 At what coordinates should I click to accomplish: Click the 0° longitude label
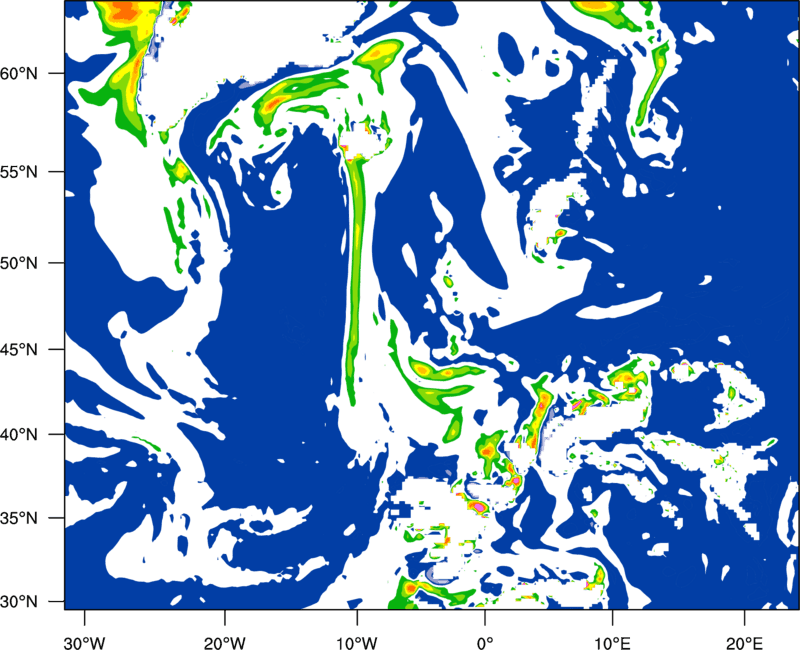[x=485, y=642]
